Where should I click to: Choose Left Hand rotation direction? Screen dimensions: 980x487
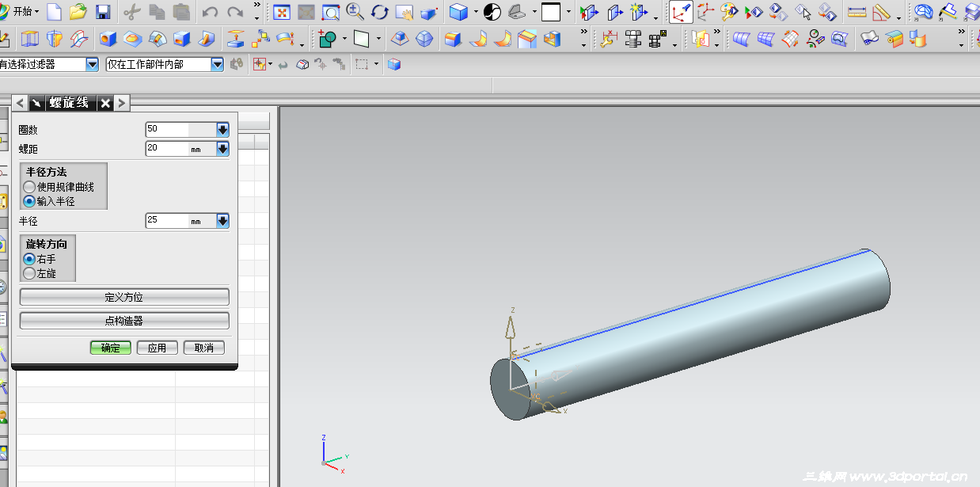[x=29, y=273]
